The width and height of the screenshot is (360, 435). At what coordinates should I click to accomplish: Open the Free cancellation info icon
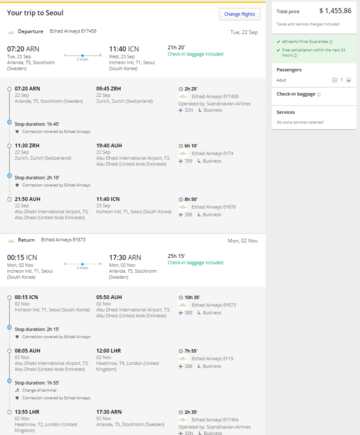coord(295,55)
